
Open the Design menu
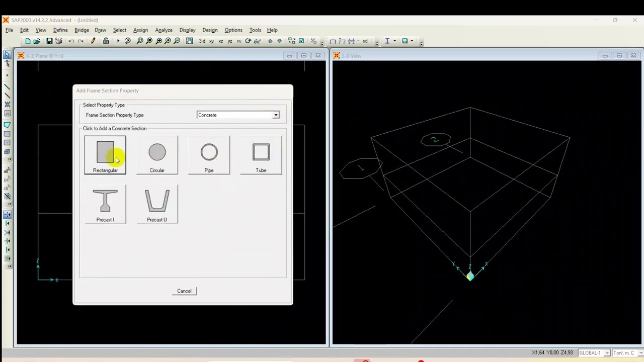[210, 30]
